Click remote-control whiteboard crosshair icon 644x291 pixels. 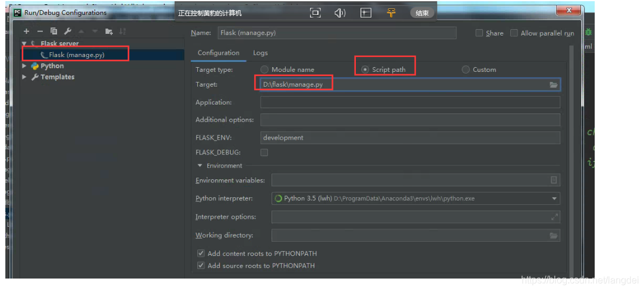[x=365, y=12]
